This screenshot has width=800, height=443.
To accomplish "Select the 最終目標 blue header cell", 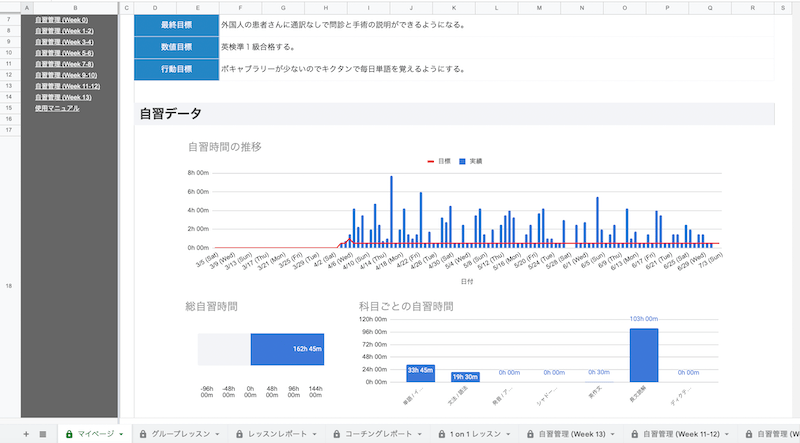I will [176, 25].
